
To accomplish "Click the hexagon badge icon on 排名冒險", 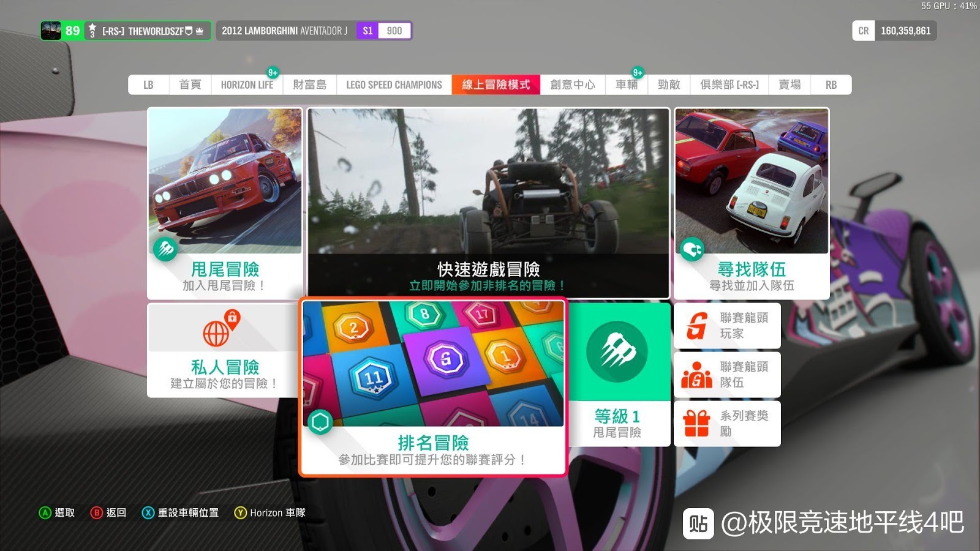I will click(x=320, y=422).
